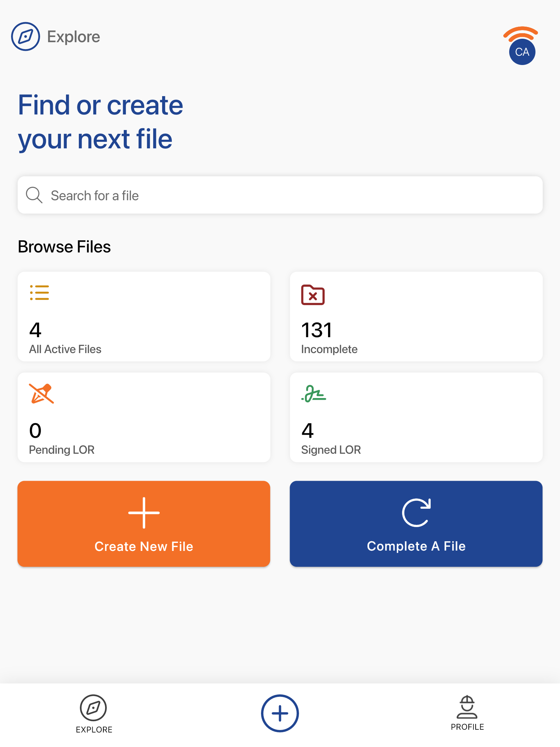Focus the Search for a file field
Viewport: 560px width, 747px height.
pos(280,195)
